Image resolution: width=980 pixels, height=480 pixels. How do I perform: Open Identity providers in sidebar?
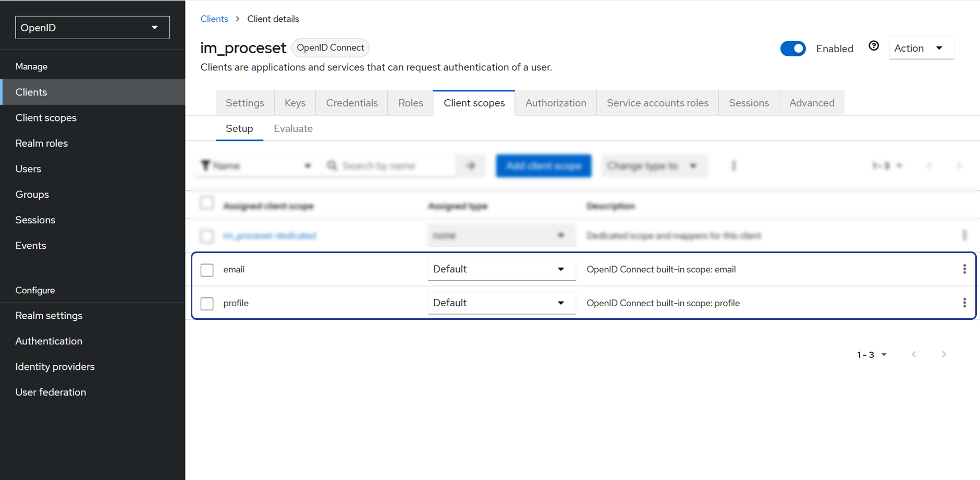coord(93,366)
